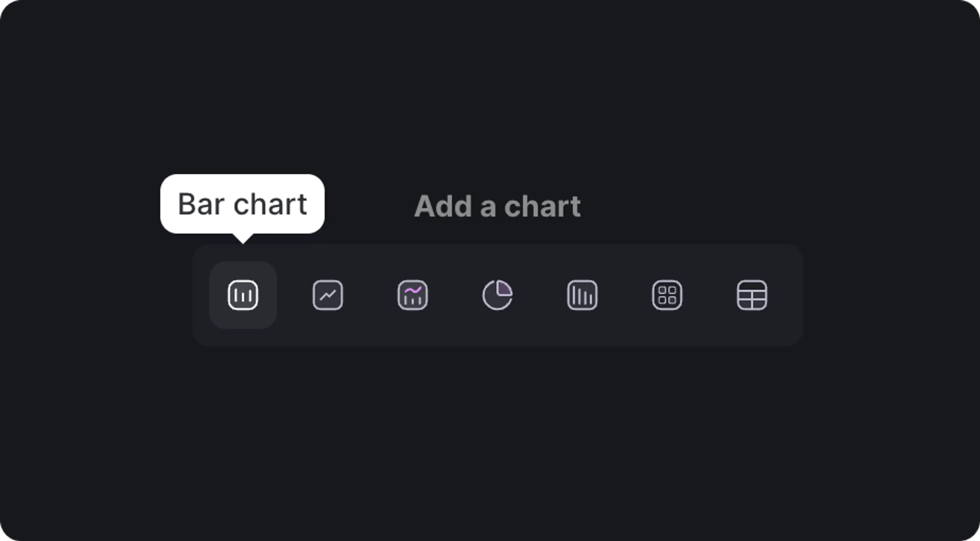Select the Area chart icon

[x=412, y=295]
